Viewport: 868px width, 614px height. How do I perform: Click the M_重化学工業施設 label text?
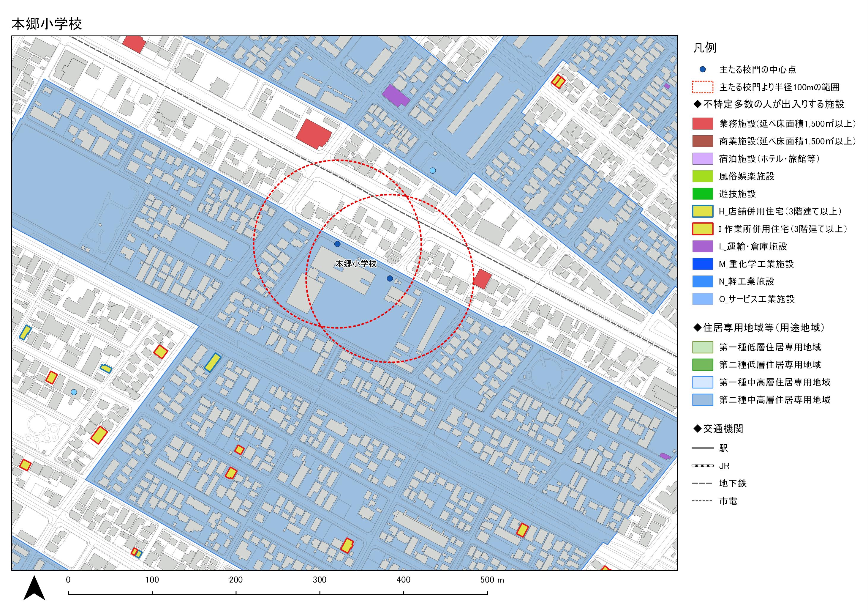(756, 264)
